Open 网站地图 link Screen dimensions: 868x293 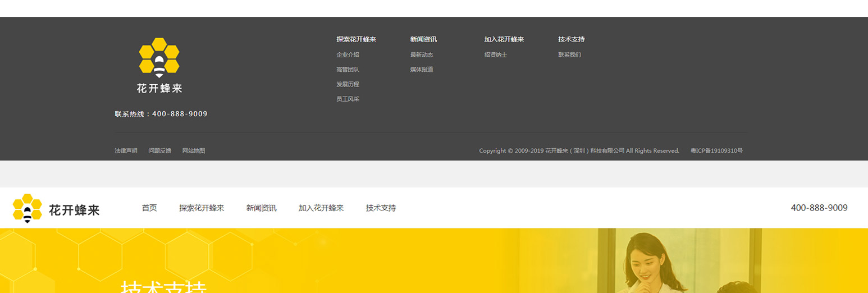pyautogui.click(x=194, y=151)
